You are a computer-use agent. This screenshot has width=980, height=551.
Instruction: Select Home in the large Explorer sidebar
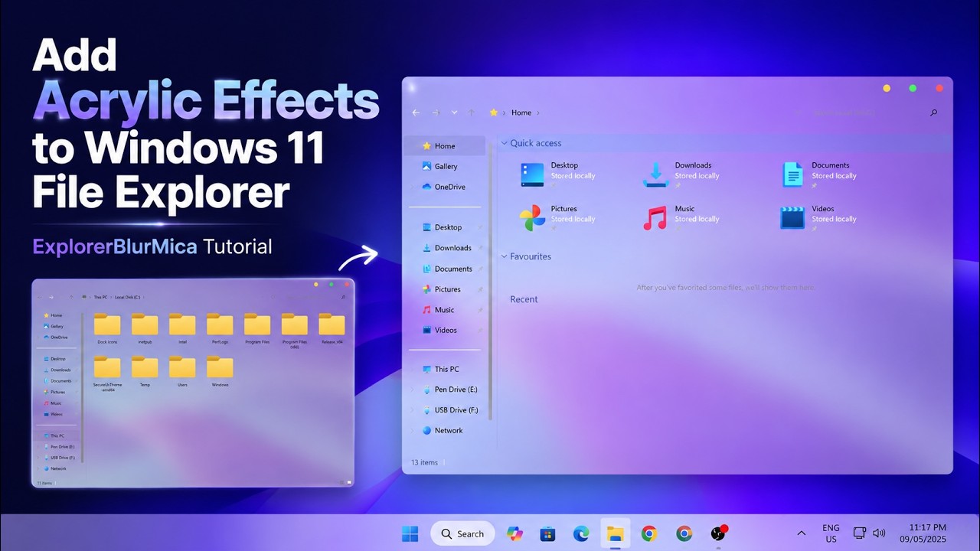coord(445,145)
